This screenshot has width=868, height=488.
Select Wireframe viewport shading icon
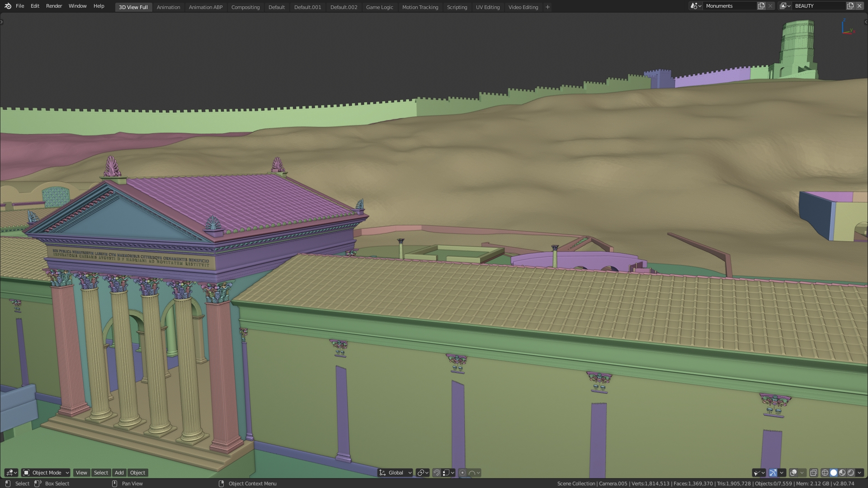[x=825, y=473]
